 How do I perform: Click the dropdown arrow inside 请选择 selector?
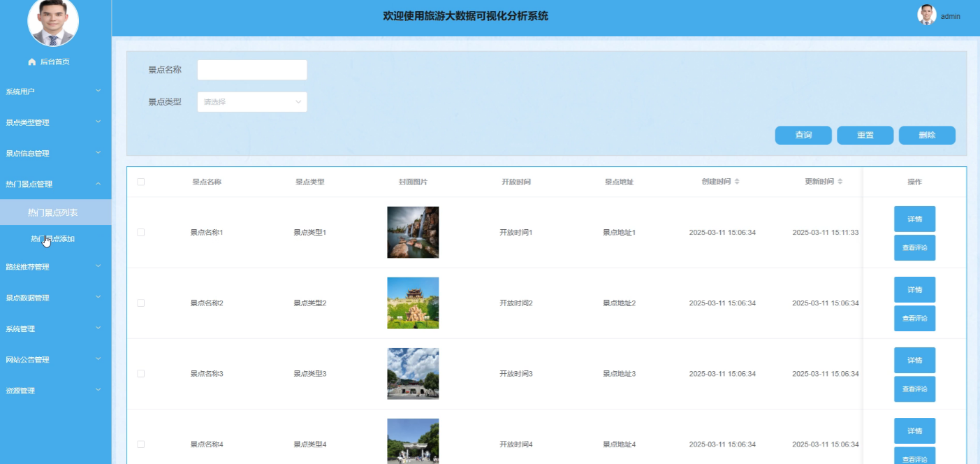pos(299,101)
